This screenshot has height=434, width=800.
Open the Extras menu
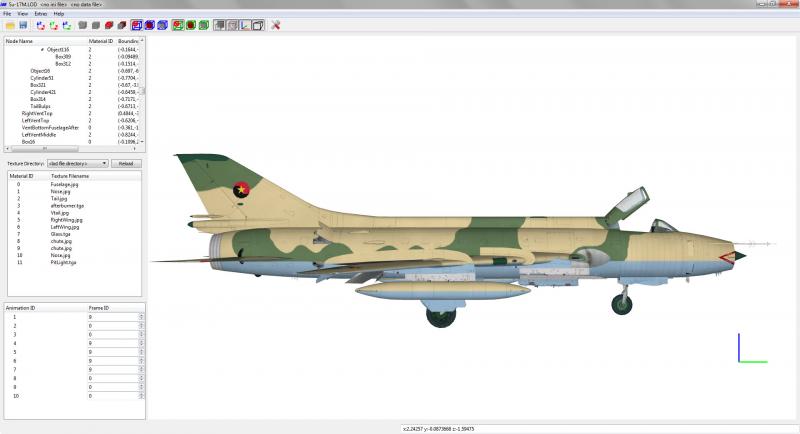40,14
